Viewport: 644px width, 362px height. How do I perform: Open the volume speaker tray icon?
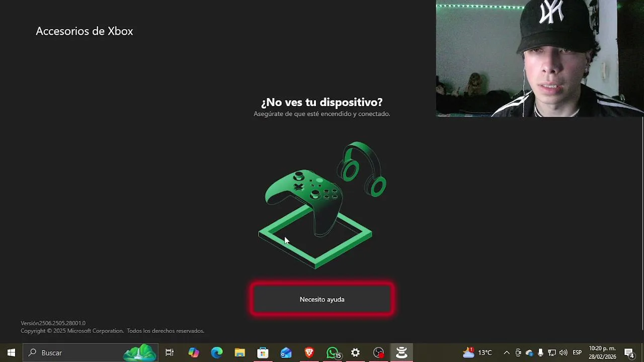[563, 352]
